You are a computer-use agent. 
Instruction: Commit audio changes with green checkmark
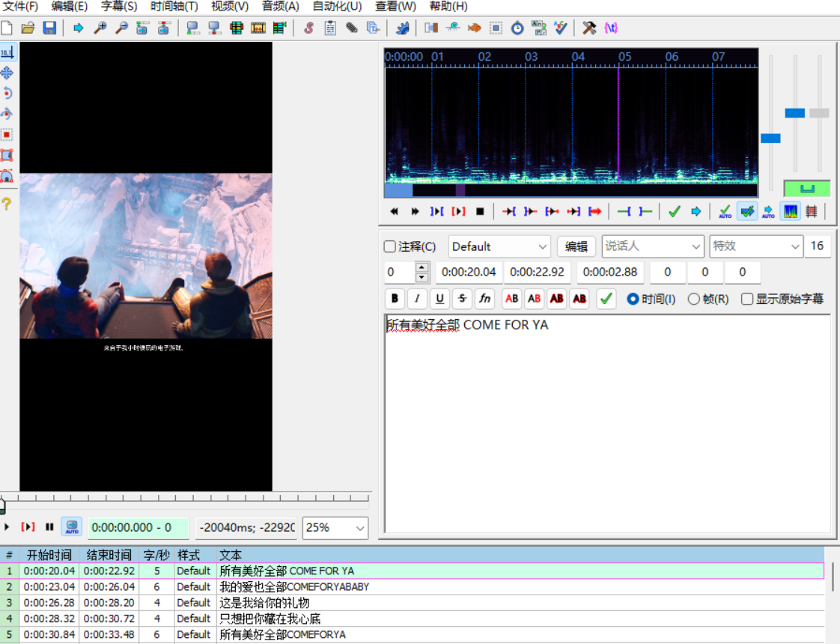(675, 212)
